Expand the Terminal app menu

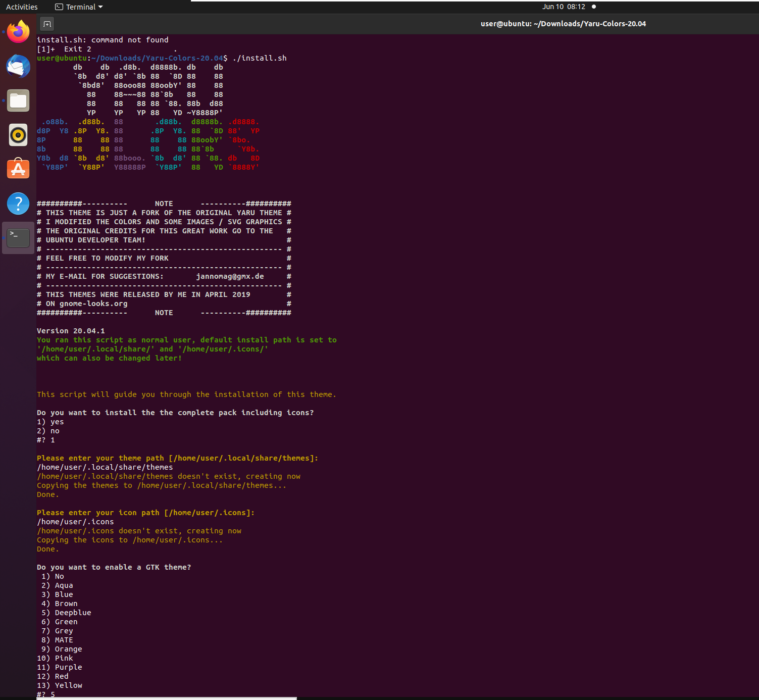79,7
